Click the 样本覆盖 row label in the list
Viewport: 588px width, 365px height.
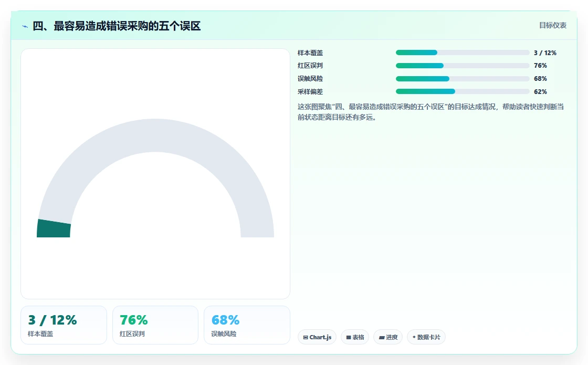(x=310, y=53)
